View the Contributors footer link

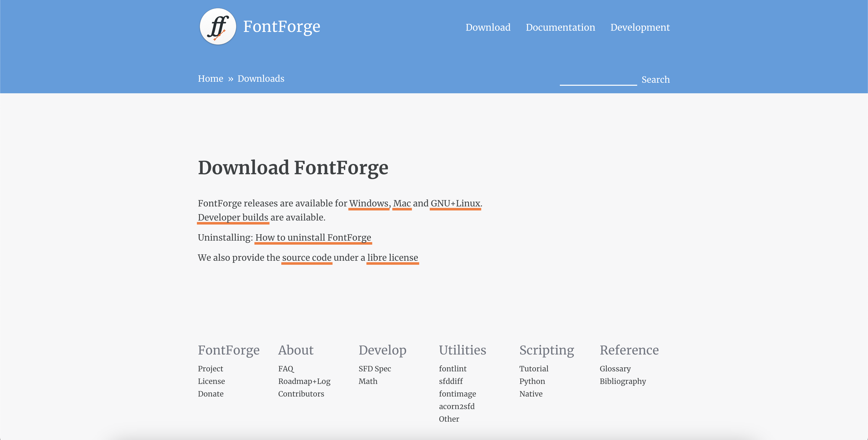tap(301, 394)
